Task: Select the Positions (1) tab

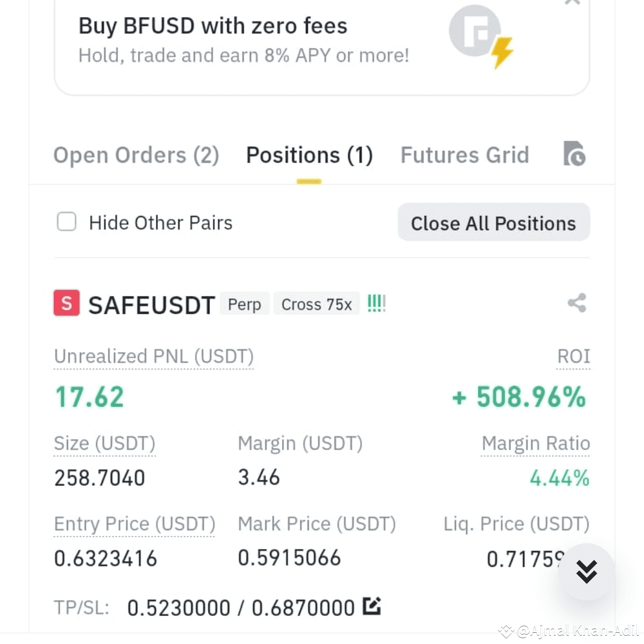Action: 309,155
